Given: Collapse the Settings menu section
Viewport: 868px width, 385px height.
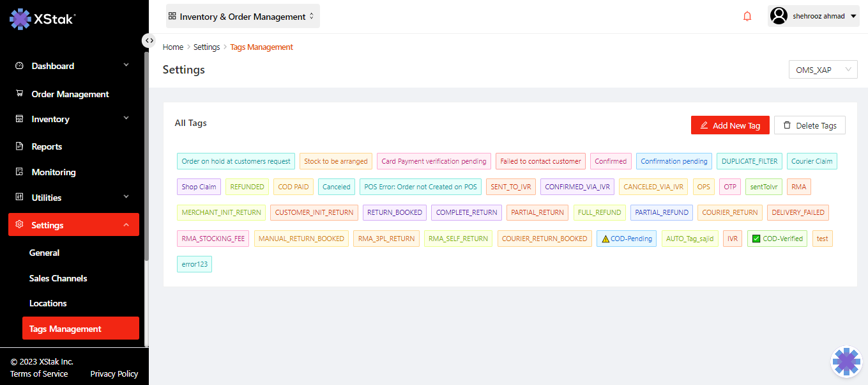Looking at the screenshot, I should pos(126,225).
